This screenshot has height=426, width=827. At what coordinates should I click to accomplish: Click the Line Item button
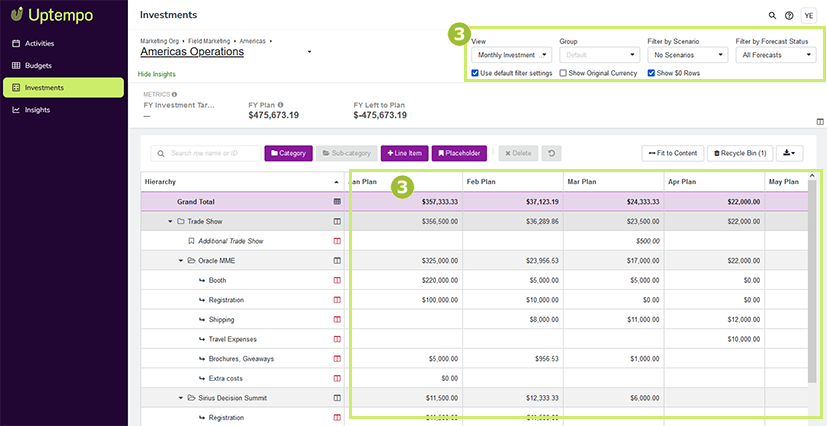tap(405, 153)
